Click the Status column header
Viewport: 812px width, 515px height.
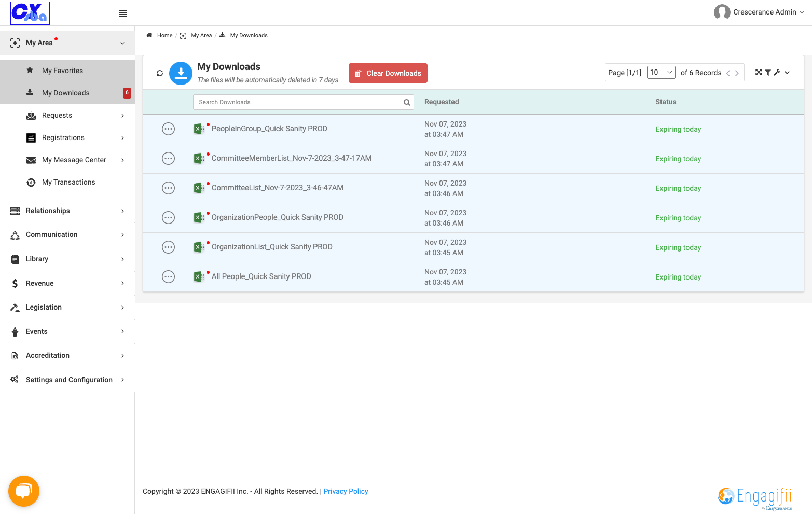click(666, 102)
